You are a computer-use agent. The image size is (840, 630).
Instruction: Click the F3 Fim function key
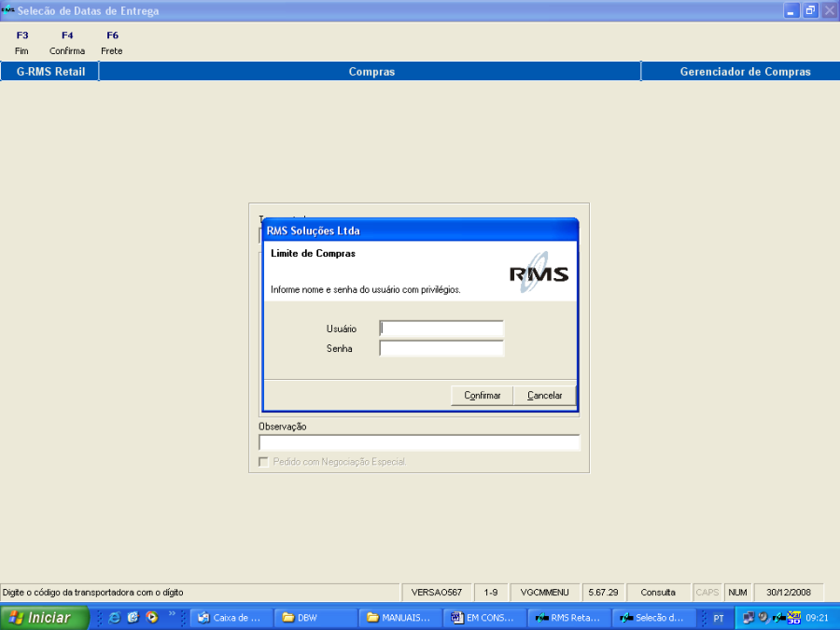coord(21,43)
